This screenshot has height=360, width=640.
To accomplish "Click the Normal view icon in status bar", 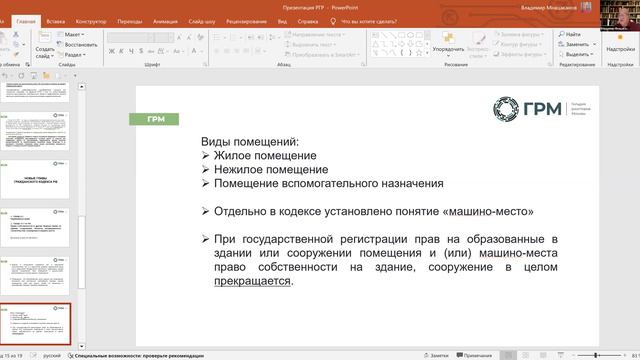I will tap(508, 356).
